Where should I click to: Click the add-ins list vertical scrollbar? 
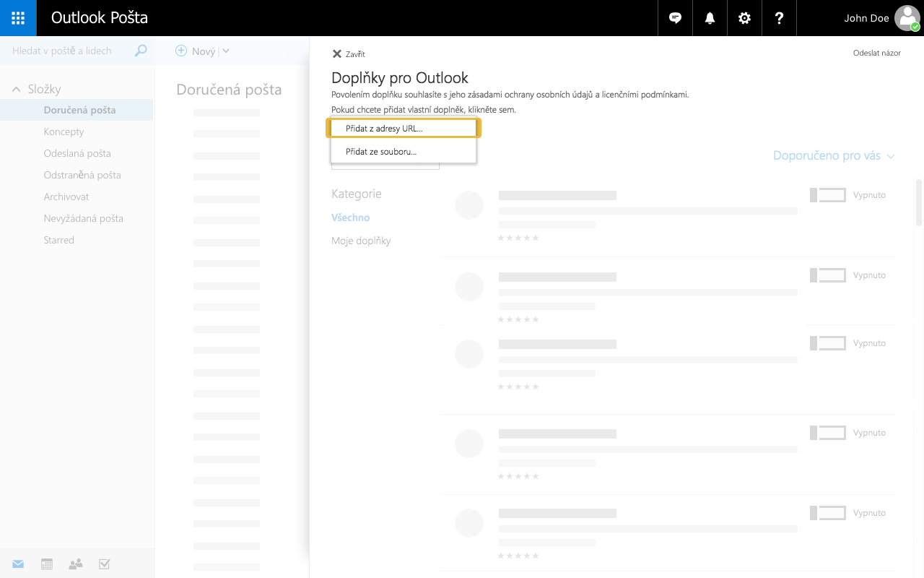[x=919, y=202]
